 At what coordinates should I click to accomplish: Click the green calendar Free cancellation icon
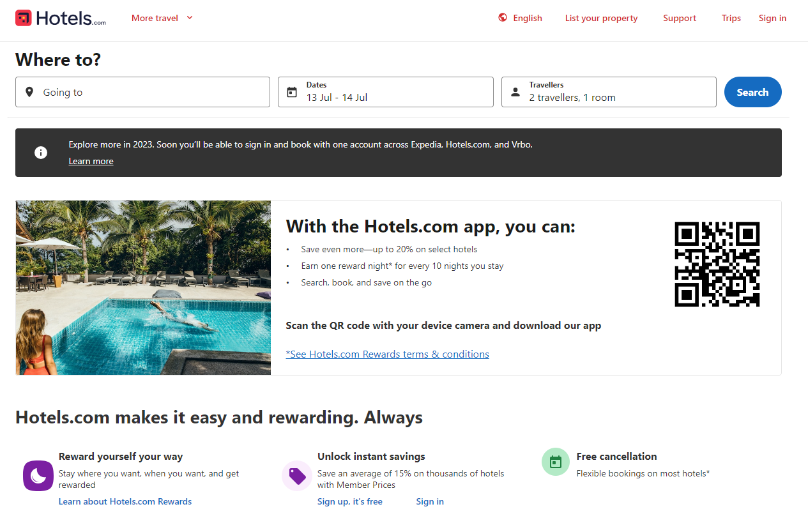pos(556,462)
